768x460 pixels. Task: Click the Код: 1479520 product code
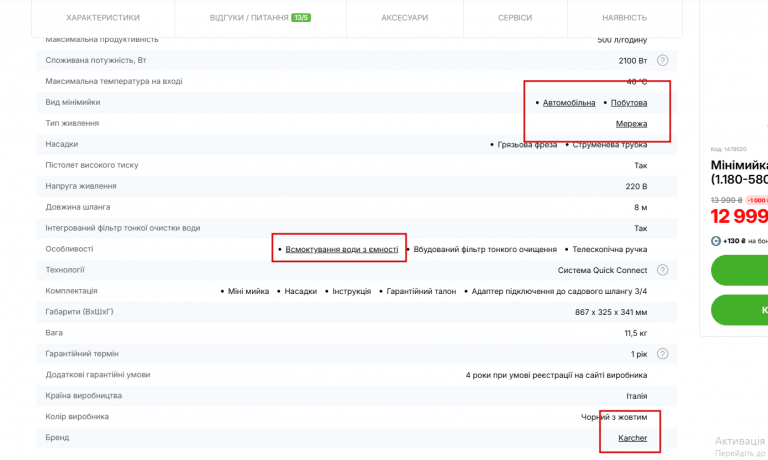[x=728, y=149]
